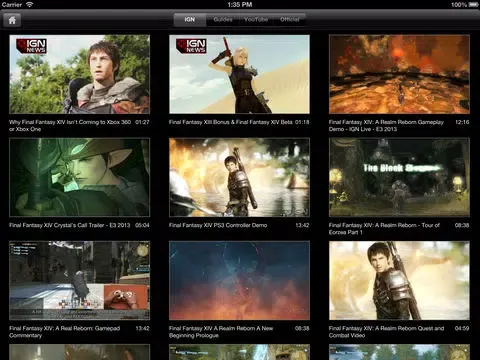Play Gameplay Demo IGN Live E3 2013 thumbnail
This screenshot has height=360, width=480.
pos(399,74)
